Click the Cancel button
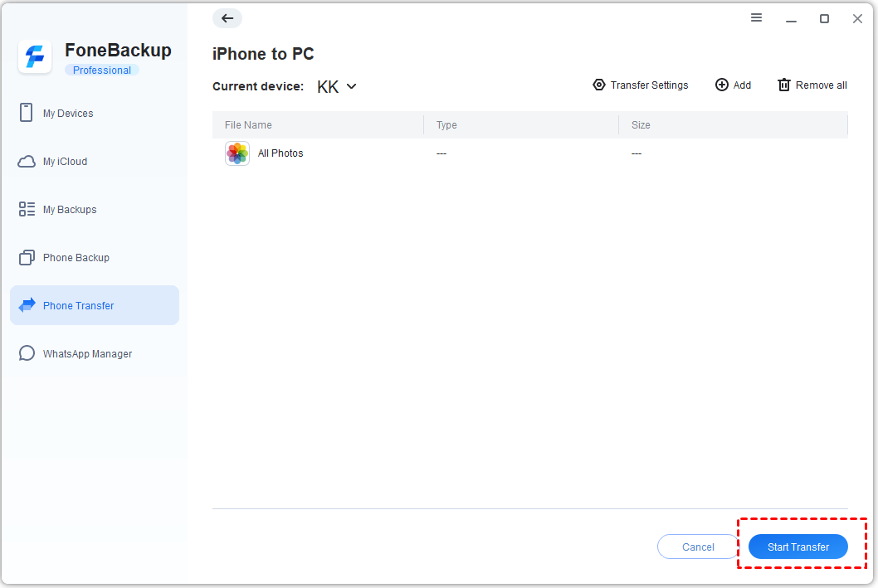 pos(698,547)
